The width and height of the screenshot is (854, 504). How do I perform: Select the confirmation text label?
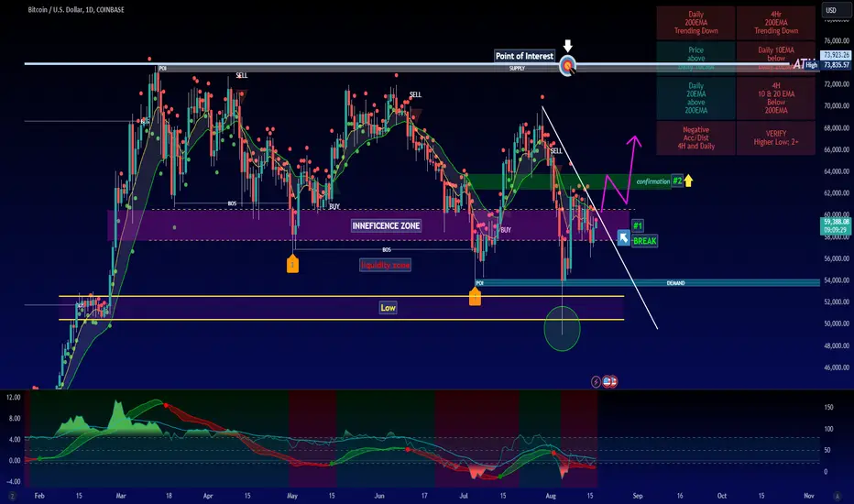click(x=653, y=181)
